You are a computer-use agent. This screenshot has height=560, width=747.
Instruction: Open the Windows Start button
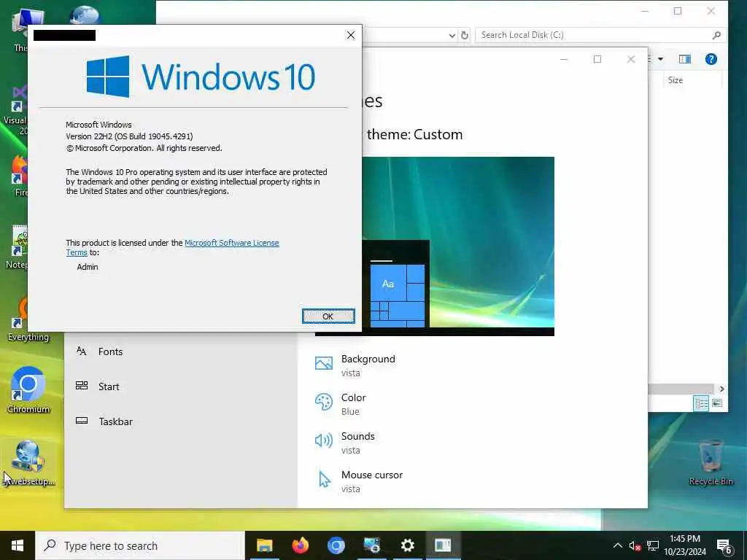18,545
